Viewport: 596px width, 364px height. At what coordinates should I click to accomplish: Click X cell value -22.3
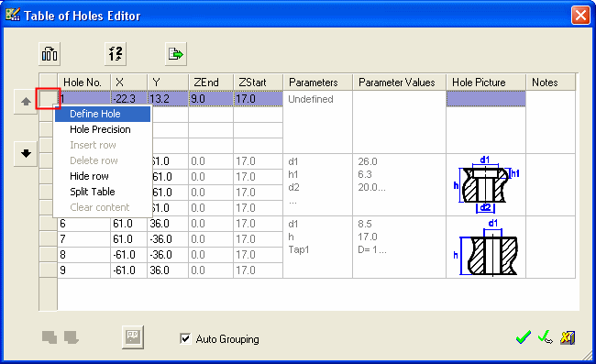click(129, 99)
